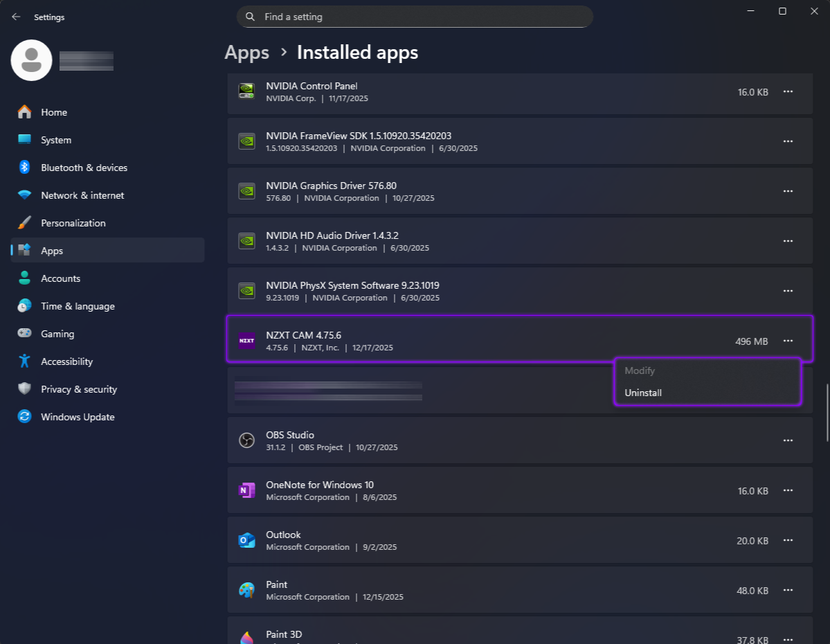Open more options for OBS Studio

tap(788, 440)
